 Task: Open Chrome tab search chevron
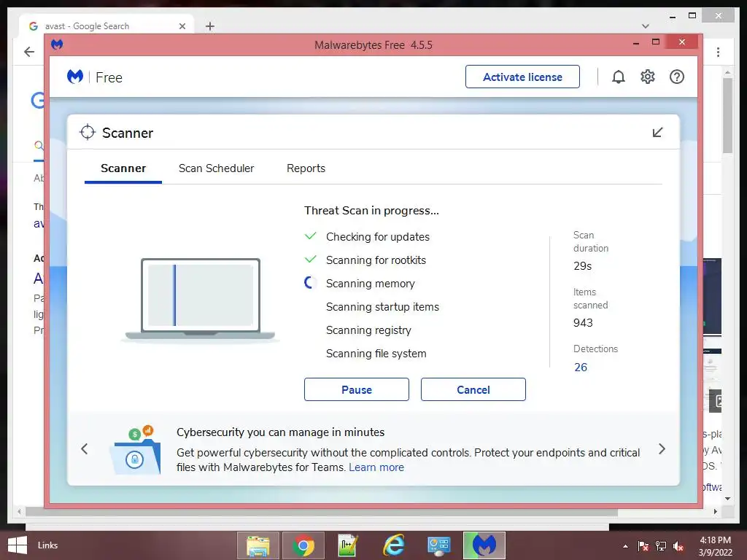pyautogui.click(x=646, y=26)
